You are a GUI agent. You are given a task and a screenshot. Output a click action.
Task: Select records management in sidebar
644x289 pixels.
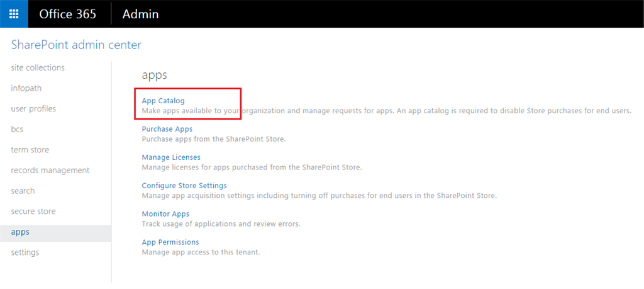coord(50,171)
